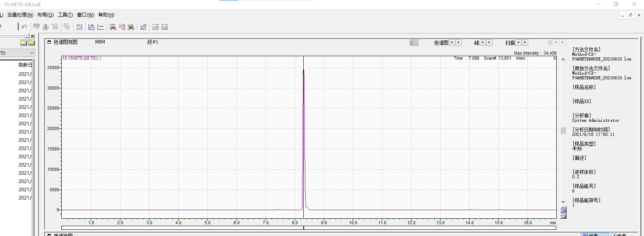Jump to next peak with 峰 right arrow
Image resolution: width=644 pixels, height=236 pixels.
coord(489,42)
